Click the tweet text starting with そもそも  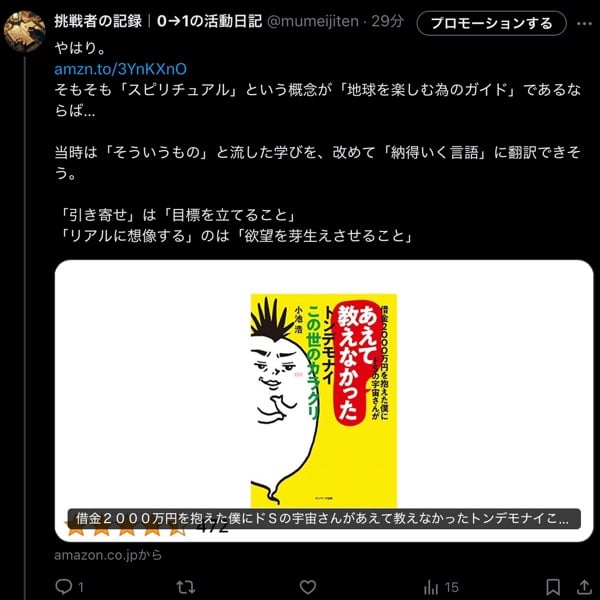pyautogui.click(x=318, y=100)
